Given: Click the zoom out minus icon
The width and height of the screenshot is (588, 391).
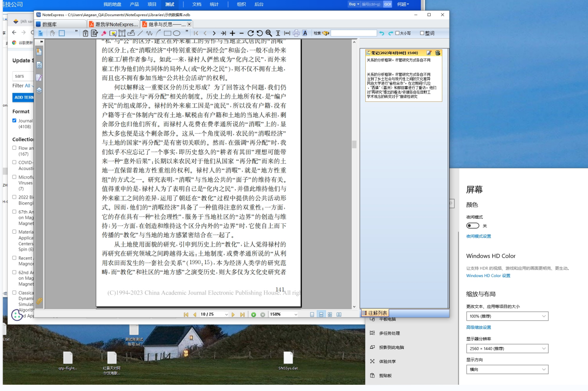Looking at the screenshot, I should pyautogui.click(x=242, y=33).
